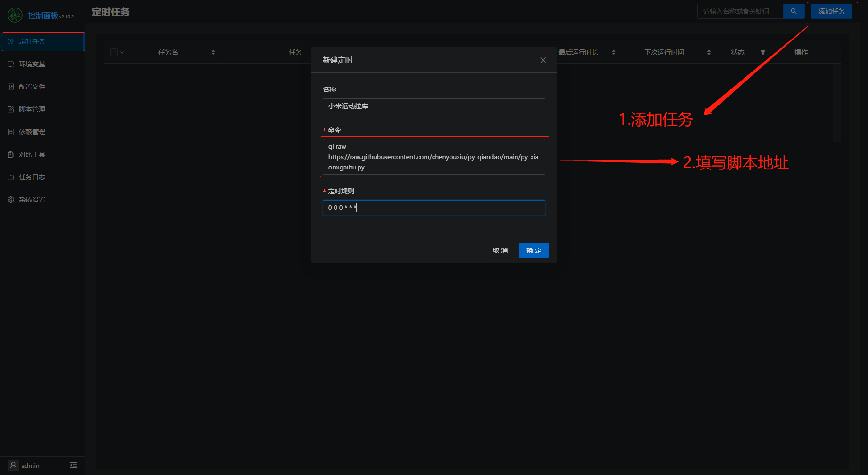868x475 pixels.
Task: Click the admin username label
Action: click(30, 466)
